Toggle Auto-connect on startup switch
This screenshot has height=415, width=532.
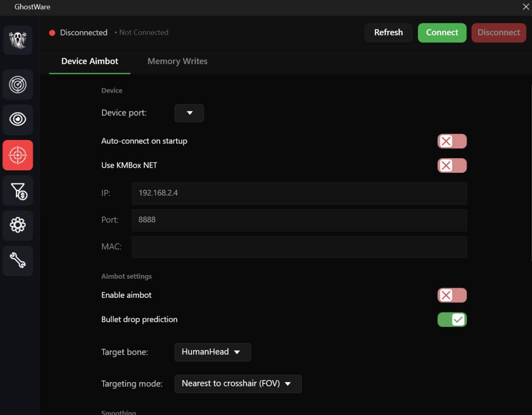tap(452, 141)
